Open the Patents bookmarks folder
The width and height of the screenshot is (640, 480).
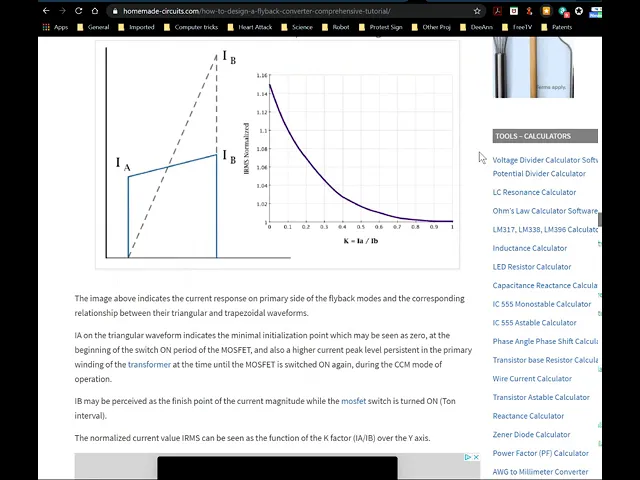(556, 27)
